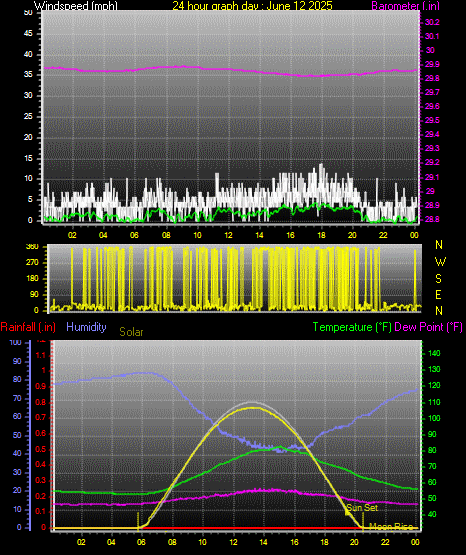Click the Windspeed (mph) axis title
466x555 pixels.
[x=76, y=5]
